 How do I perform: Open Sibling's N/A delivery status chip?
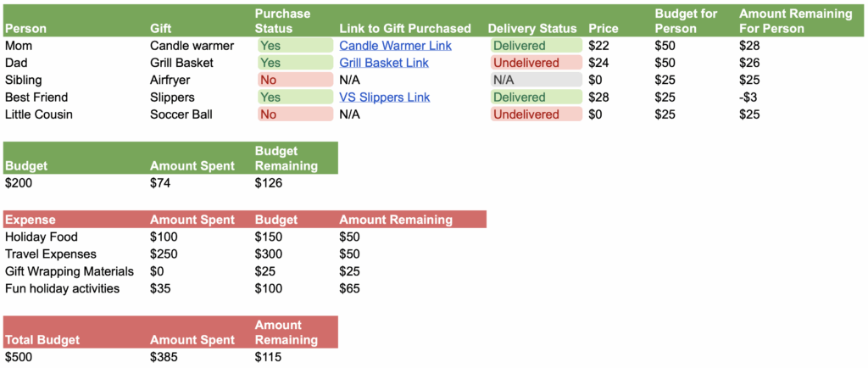(x=536, y=80)
